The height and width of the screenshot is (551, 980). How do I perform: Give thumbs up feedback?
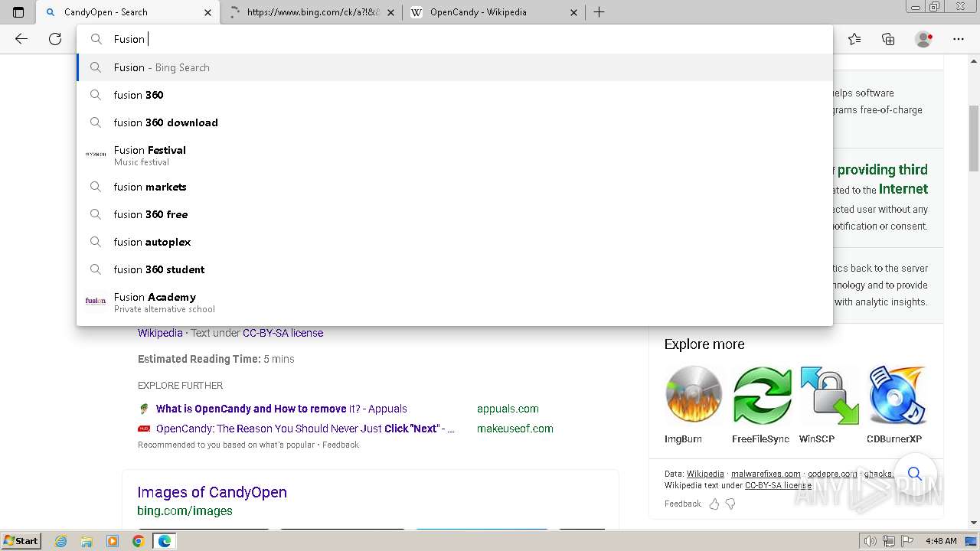[714, 504]
